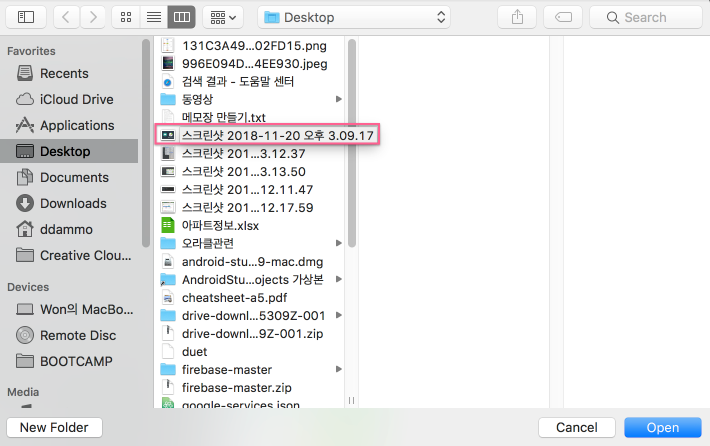Expand drive-downl...5309Z-001 folder arrow

pos(338,316)
